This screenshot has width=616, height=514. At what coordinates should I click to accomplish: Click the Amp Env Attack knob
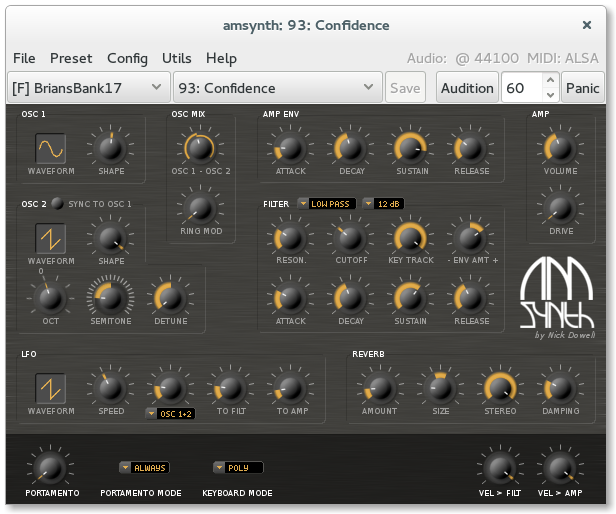coord(291,148)
